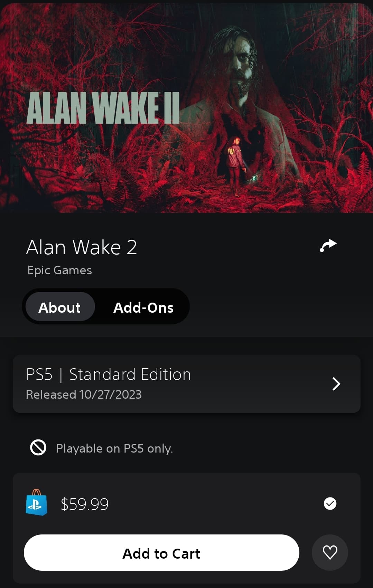Tap the share arrow icon
373x588 pixels.
tap(328, 246)
